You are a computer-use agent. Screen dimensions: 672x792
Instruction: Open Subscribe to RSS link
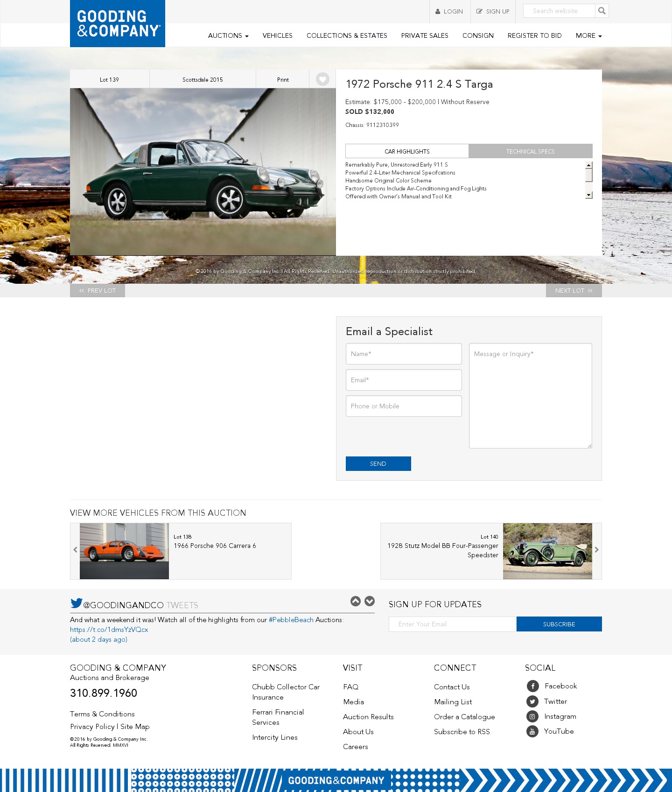[462, 732]
